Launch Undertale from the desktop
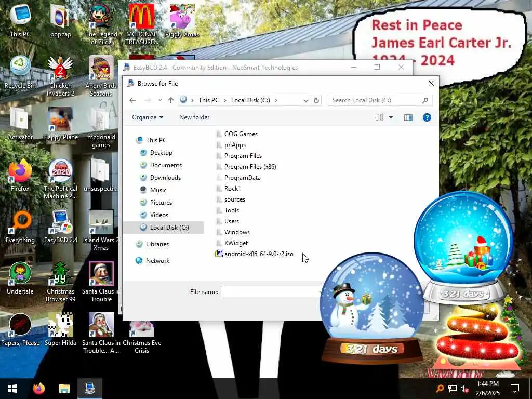The image size is (532, 399). click(20, 278)
